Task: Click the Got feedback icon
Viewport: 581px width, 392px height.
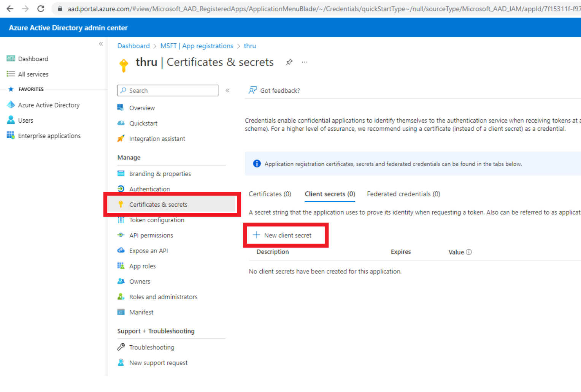Action: 252,90
